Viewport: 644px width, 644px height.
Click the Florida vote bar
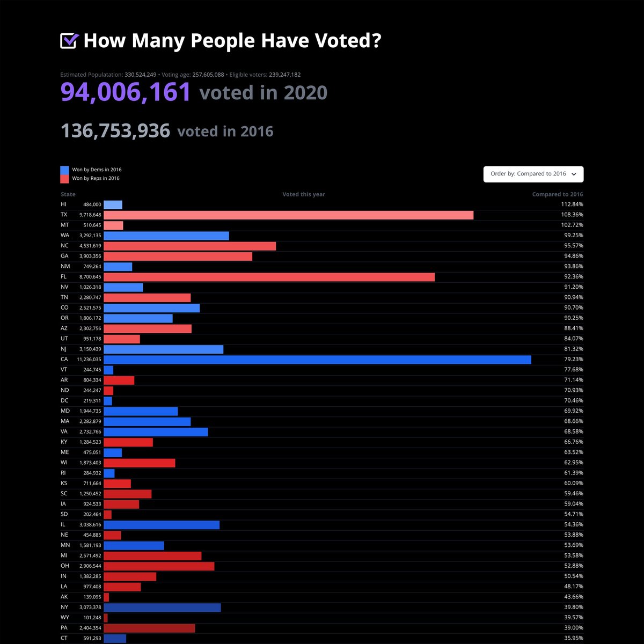coord(269,277)
